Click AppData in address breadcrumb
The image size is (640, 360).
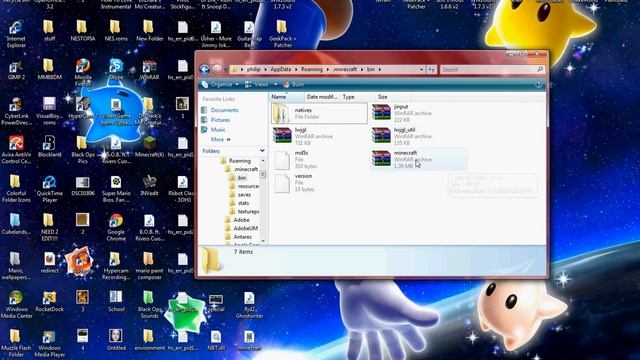pyautogui.click(x=281, y=69)
